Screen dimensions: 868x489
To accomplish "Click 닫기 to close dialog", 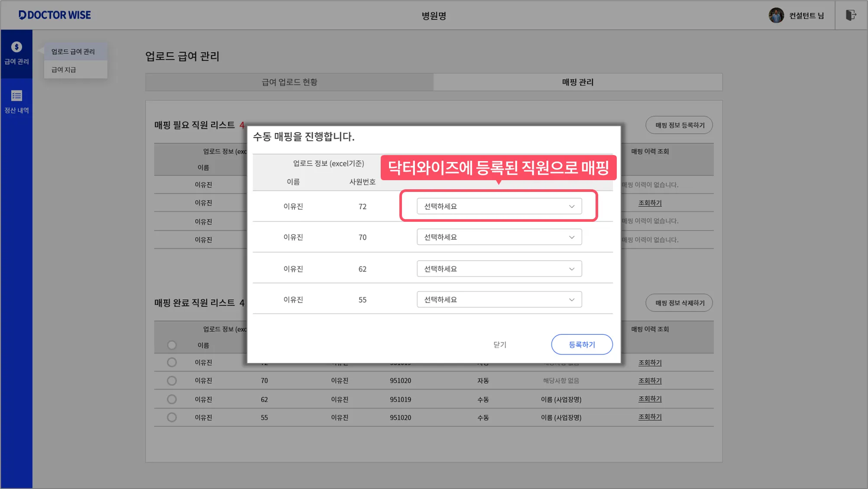I will pyautogui.click(x=500, y=345).
